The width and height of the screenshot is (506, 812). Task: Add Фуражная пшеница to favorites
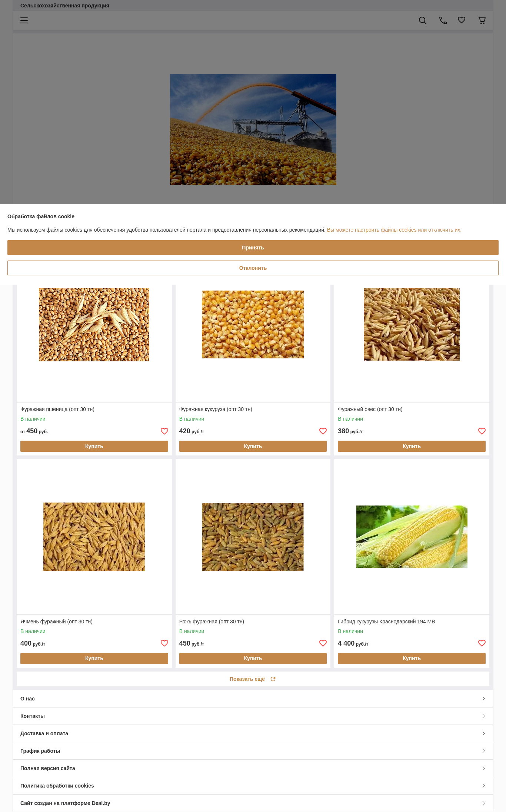164,431
